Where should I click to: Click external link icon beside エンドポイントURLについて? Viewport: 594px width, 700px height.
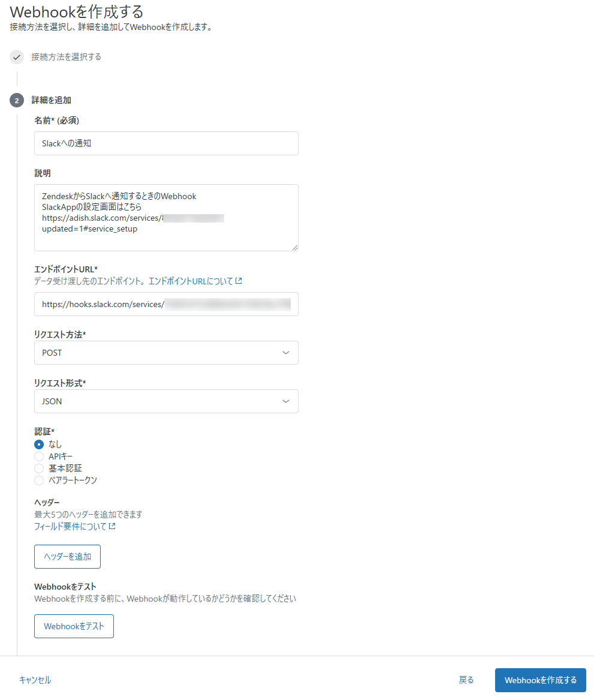(x=239, y=281)
